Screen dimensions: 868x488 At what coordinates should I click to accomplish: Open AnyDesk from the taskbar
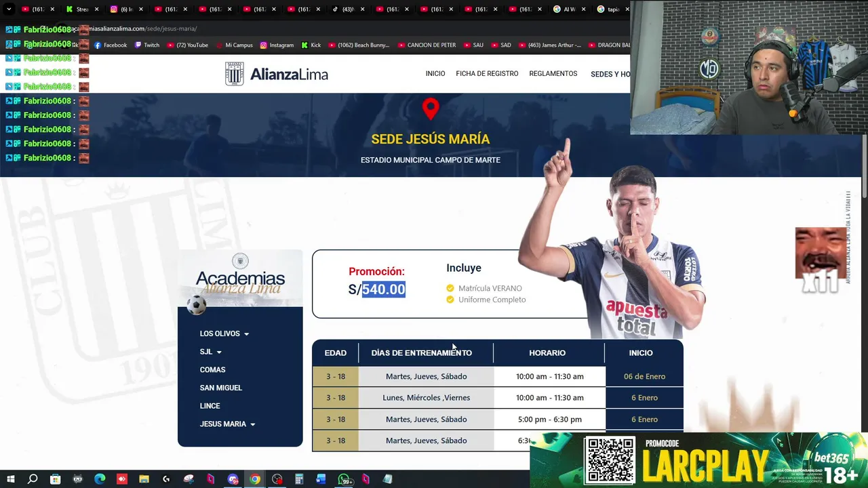[121, 479]
